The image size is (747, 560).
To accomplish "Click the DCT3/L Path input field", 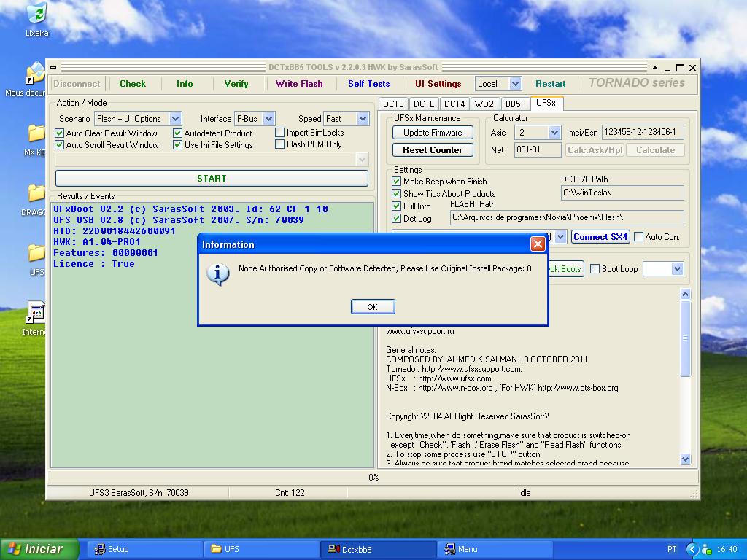I will click(x=623, y=192).
